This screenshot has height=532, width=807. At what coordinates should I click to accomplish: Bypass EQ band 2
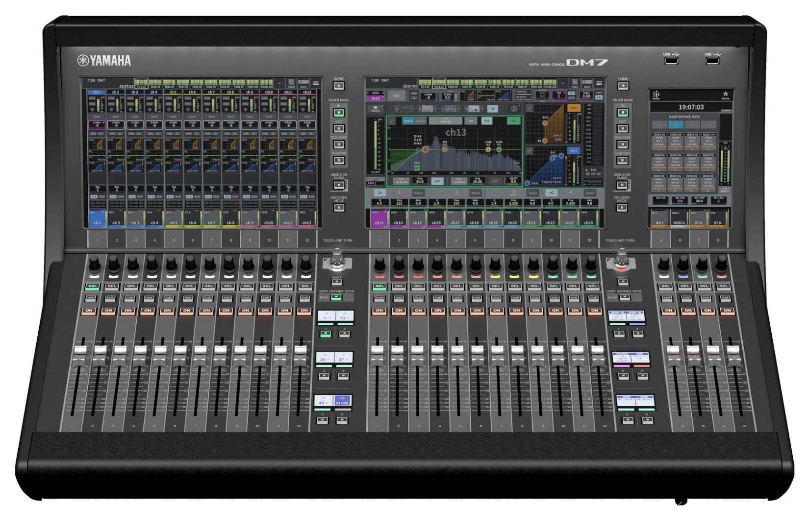click(x=476, y=193)
